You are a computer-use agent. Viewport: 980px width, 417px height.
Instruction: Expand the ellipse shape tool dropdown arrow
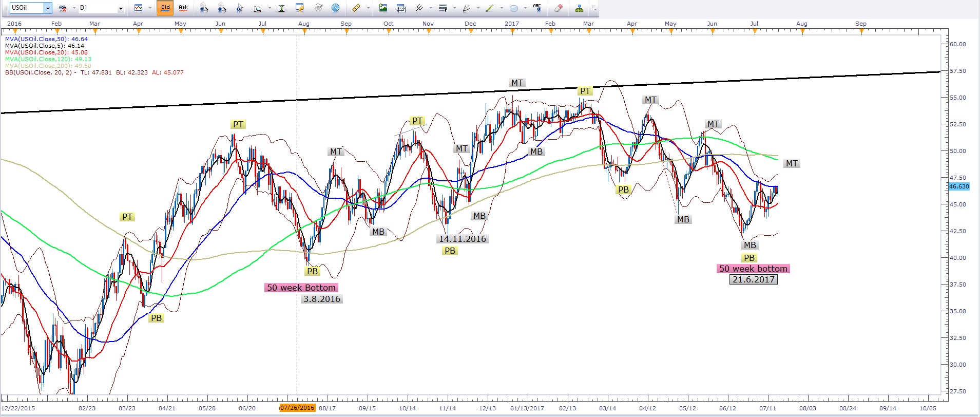(x=525, y=8)
